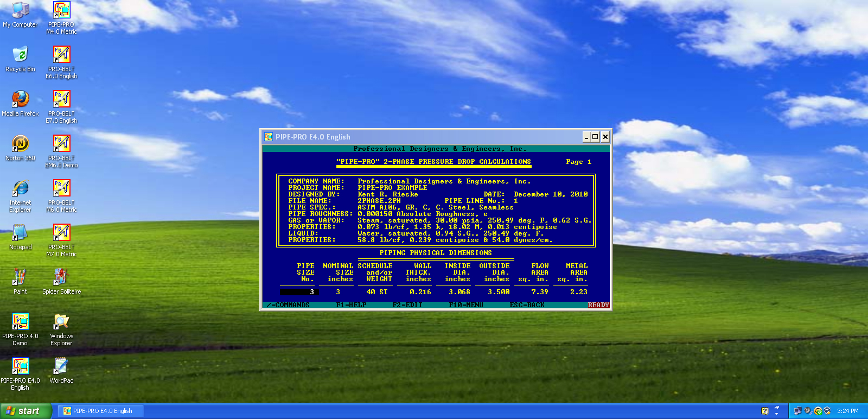Image resolution: width=868 pixels, height=419 pixels.
Task: Click the pipe spec 'ASTM A106, GR. C'
Action: pyautogui.click(x=394, y=207)
